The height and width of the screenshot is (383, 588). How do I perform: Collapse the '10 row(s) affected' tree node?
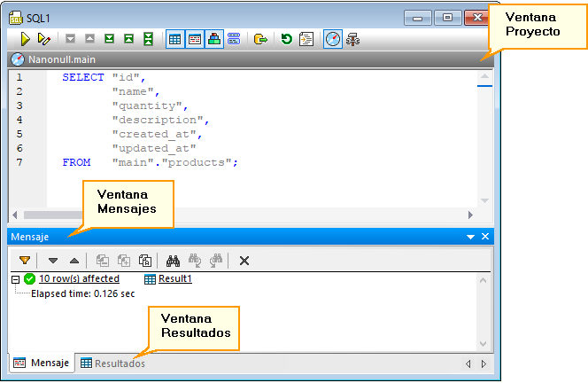pyautogui.click(x=16, y=279)
